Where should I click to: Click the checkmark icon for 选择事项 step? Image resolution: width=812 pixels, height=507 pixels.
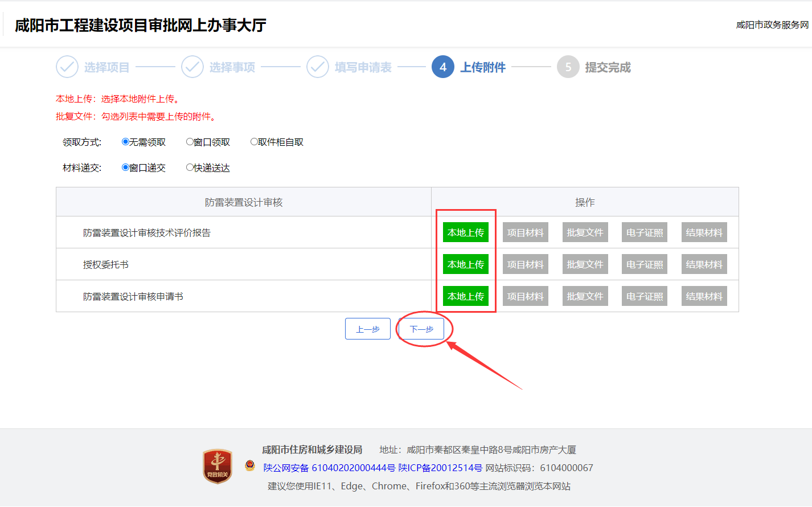coord(192,67)
